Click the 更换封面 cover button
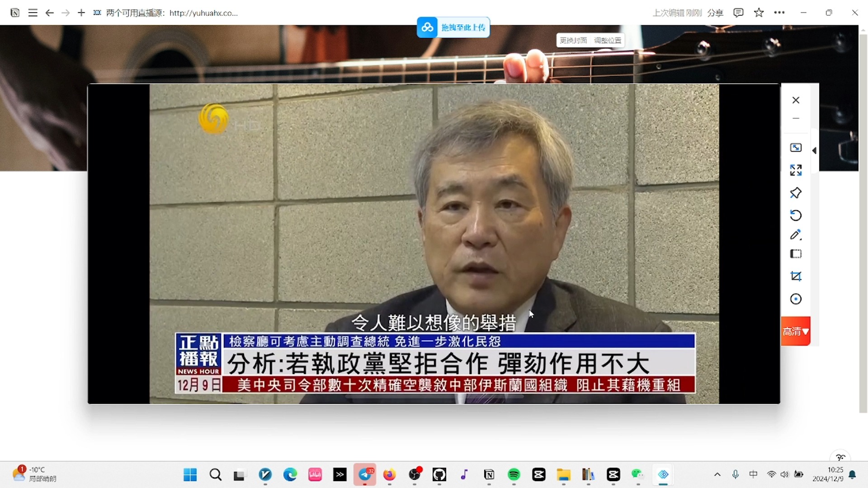 tap(573, 40)
